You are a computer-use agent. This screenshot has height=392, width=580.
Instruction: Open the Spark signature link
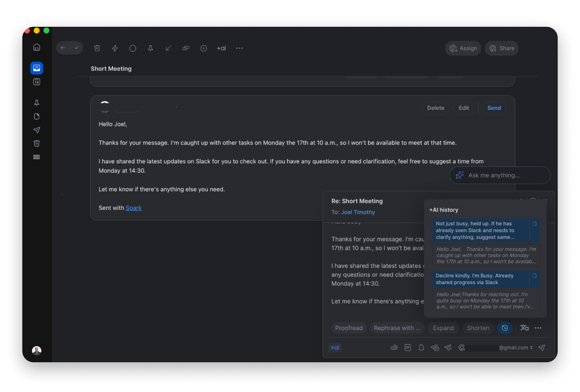(133, 208)
